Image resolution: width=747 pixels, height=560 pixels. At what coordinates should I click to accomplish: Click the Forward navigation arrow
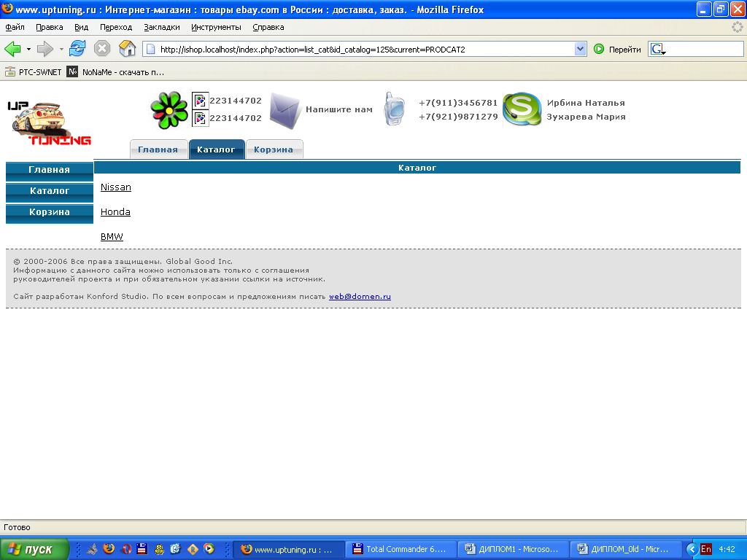click(x=45, y=49)
